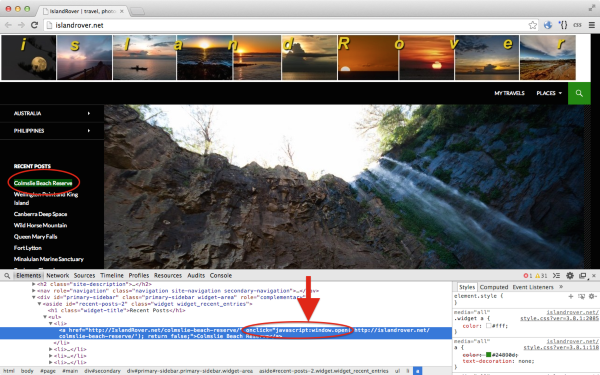Open the Fort Lytton post link

tap(28, 248)
